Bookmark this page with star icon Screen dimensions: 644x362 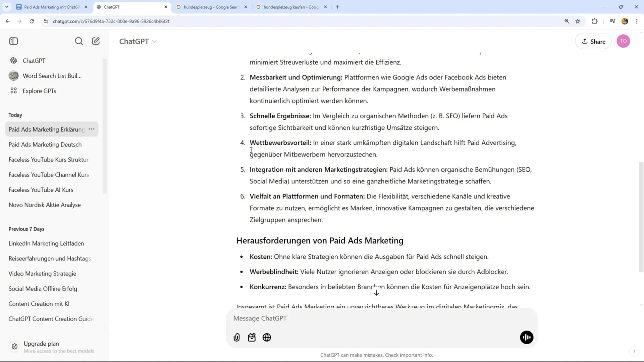coord(578,21)
